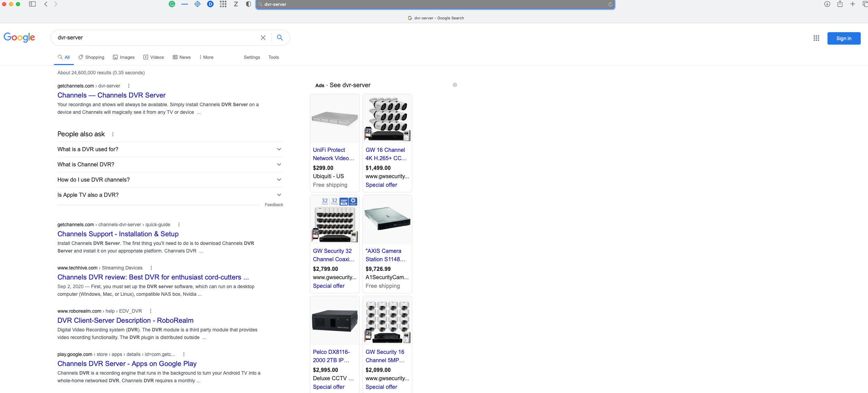
Task: Click the privacy shield icon
Action: coord(248,4)
